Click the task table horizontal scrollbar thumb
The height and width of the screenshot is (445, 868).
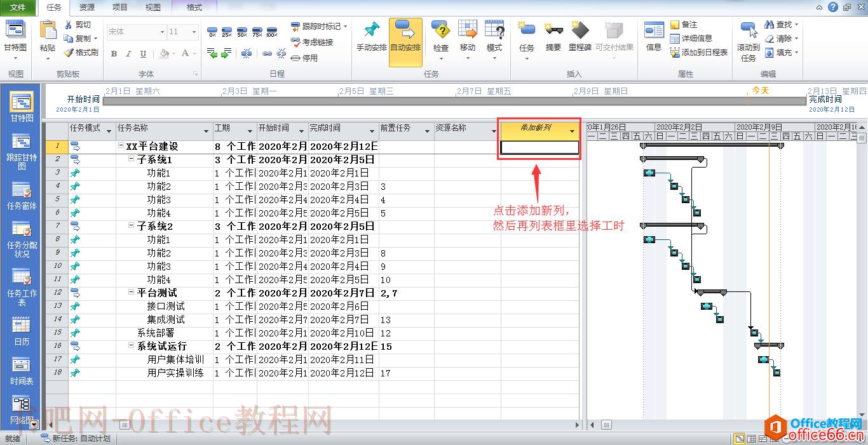[x=125, y=425]
